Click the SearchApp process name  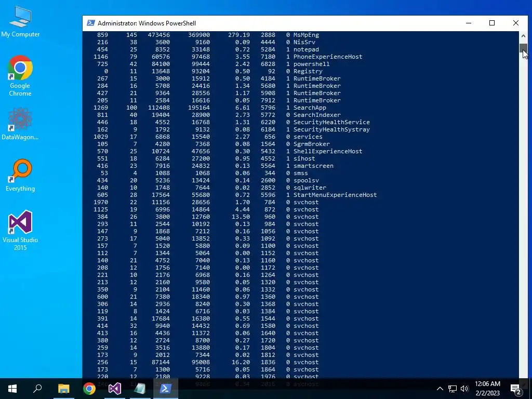point(310,108)
